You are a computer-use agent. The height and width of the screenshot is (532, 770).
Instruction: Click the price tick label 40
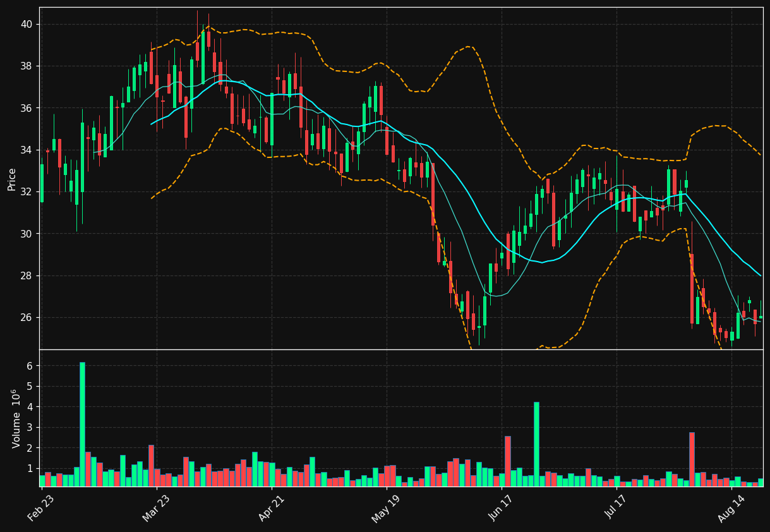click(27, 24)
